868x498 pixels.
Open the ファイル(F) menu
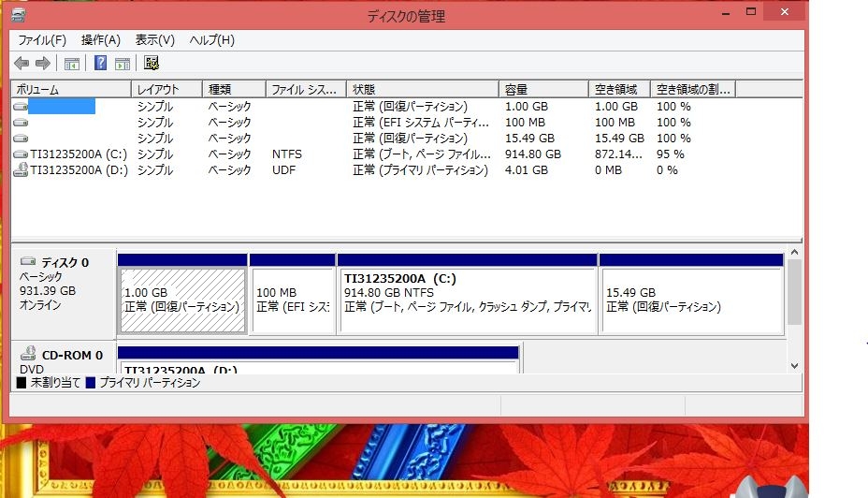42,40
